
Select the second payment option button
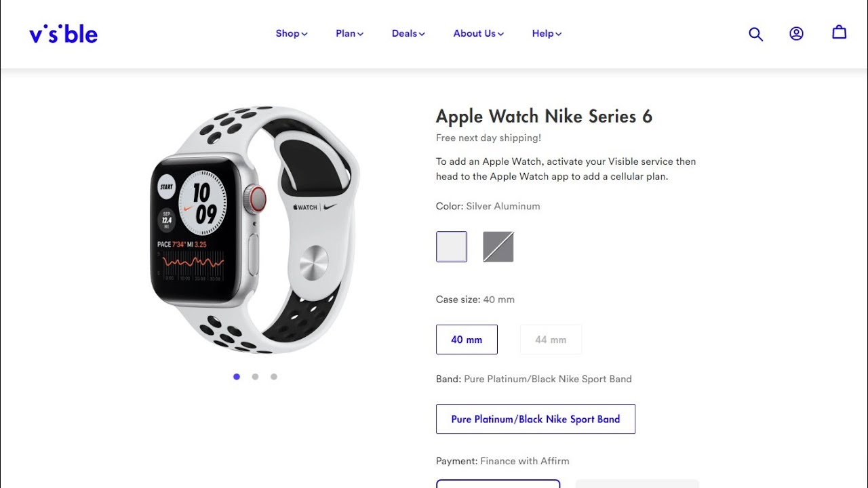tap(637, 484)
